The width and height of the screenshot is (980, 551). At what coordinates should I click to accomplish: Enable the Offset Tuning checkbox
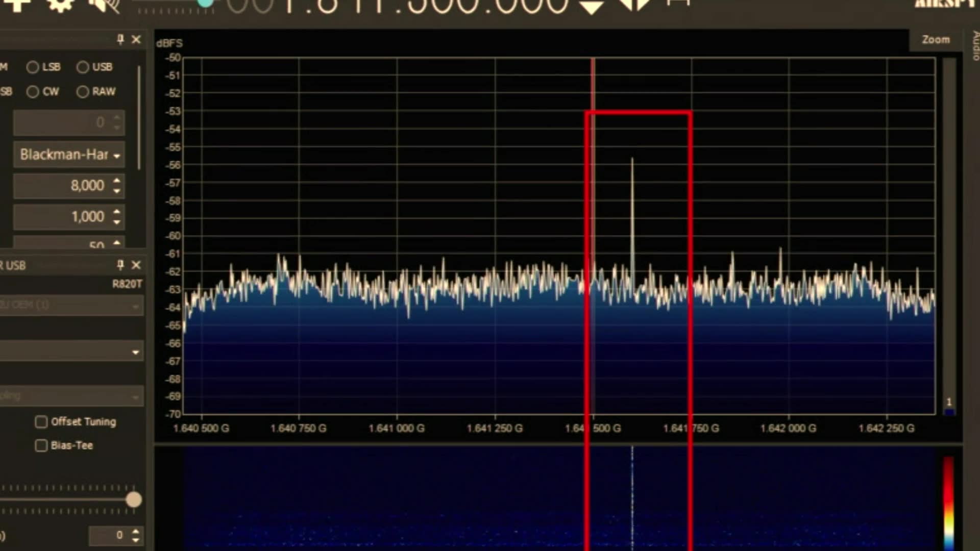tap(41, 422)
